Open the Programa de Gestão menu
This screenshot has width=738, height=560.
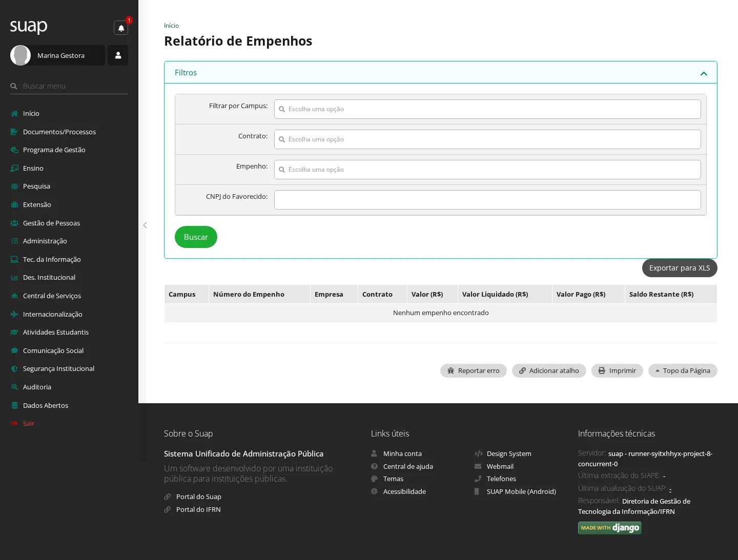click(x=69, y=150)
